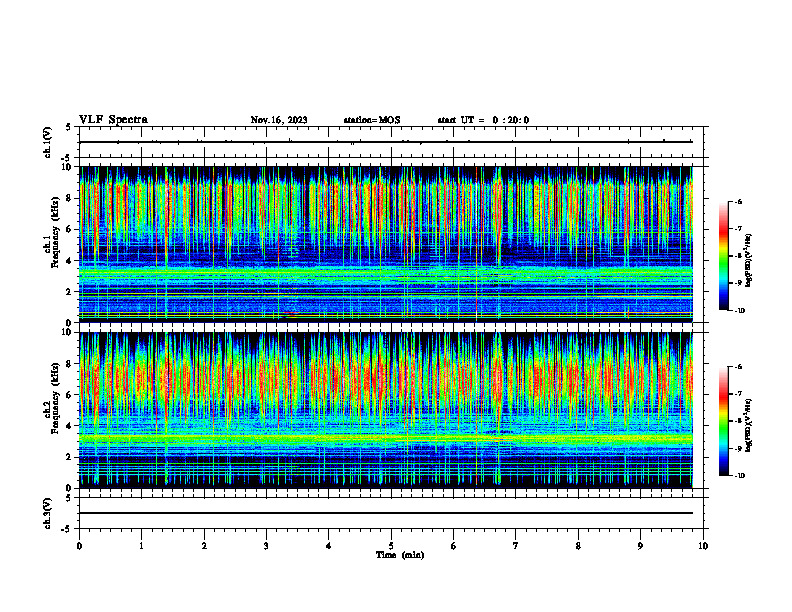This screenshot has width=792, height=612.
Task: Click the "2" kHz tick on ch.1 frequency axis
Action: [x=70, y=292]
